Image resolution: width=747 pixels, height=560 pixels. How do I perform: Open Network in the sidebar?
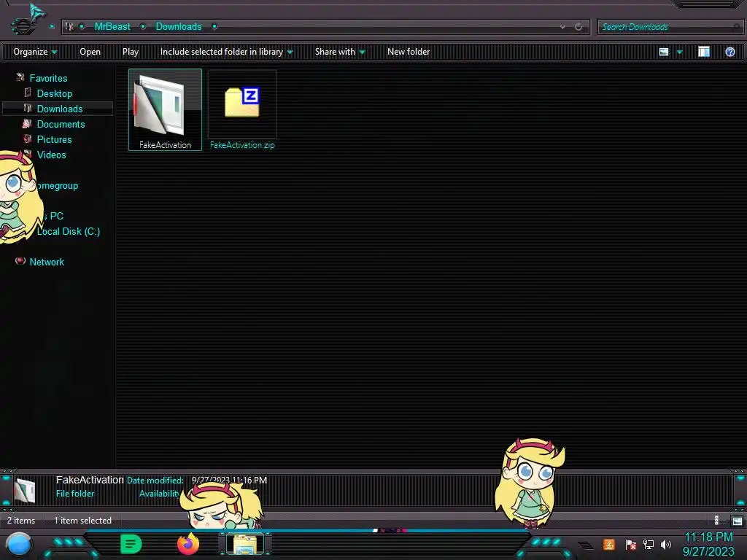coord(47,262)
